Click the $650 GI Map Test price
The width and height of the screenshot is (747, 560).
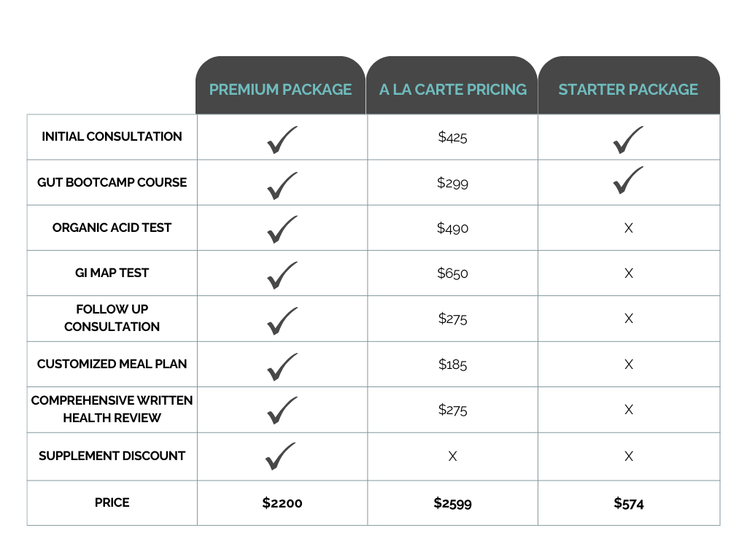coord(452,273)
